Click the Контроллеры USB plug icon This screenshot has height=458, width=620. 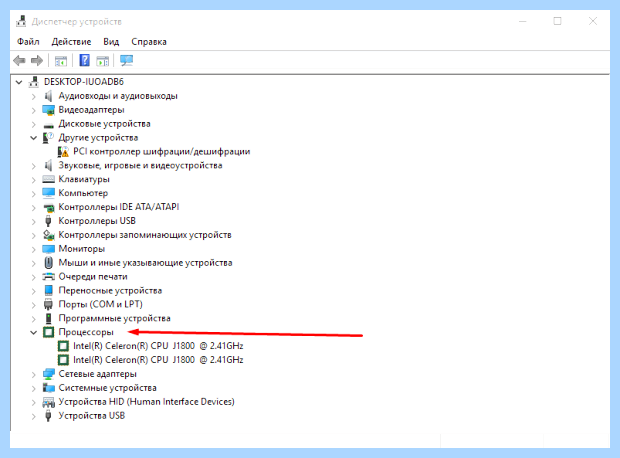(x=48, y=221)
